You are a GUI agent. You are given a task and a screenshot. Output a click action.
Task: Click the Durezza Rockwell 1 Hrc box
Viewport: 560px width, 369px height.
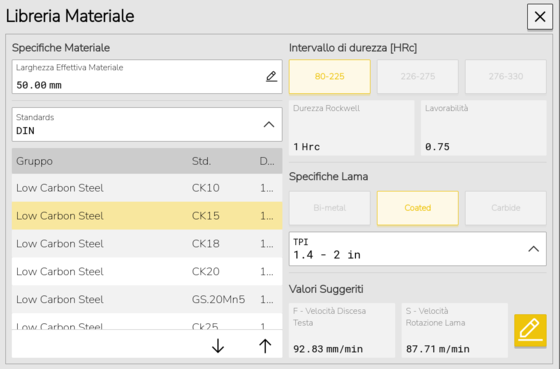[351, 128]
